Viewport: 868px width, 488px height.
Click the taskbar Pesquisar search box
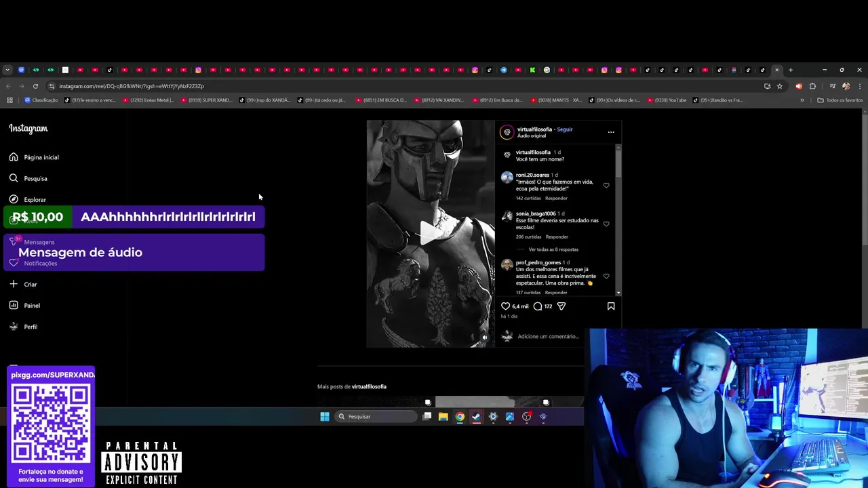pos(376,417)
